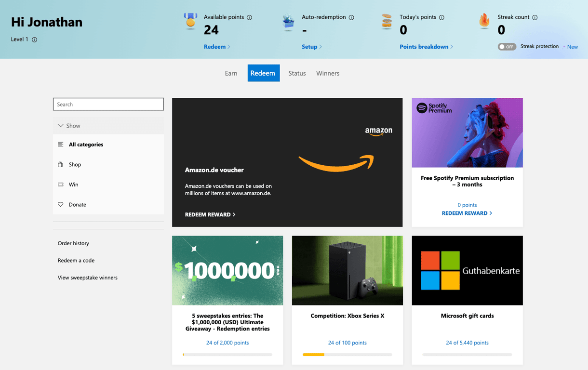Click the Spotify Premium logo
The height and width of the screenshot is (370, 588).
(x=434, y=108)
